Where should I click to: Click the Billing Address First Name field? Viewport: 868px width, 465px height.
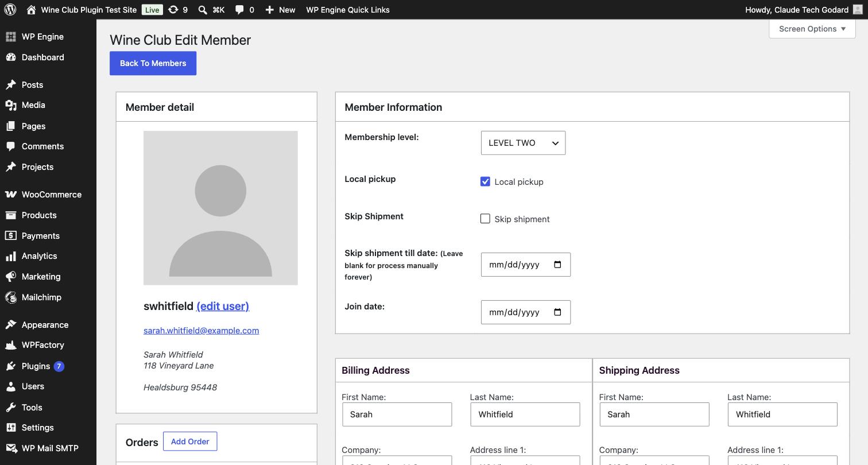(x=397, y=414)
